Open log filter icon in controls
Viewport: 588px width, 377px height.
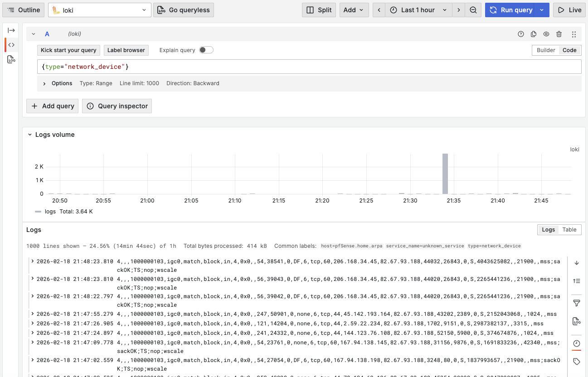[577, 303]
